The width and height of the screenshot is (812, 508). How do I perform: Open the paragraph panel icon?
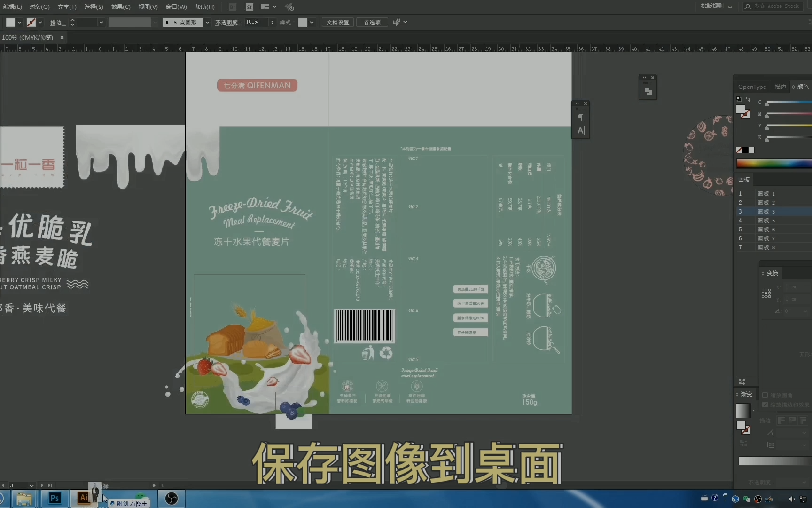coord(581,118)
